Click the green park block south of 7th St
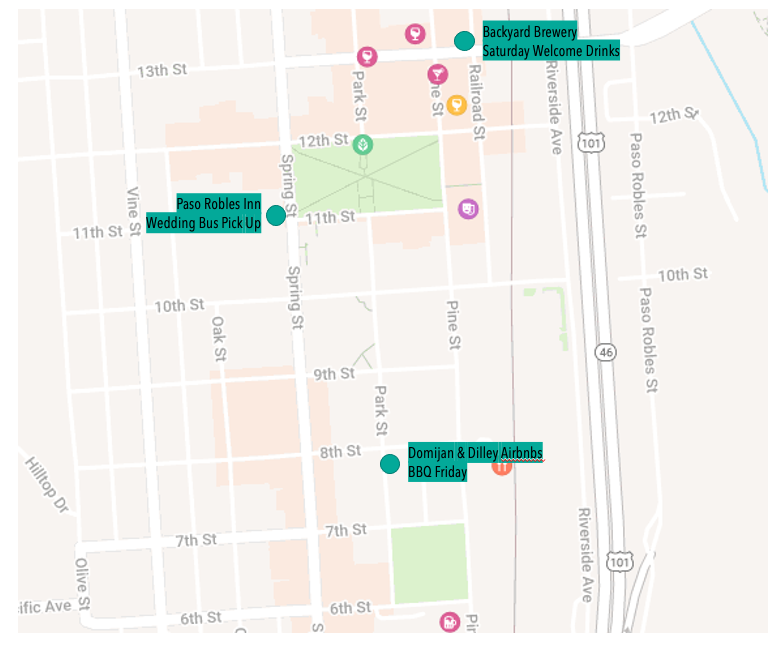The height and width of the screenshot is (645, 784). [x=428, y=563]
